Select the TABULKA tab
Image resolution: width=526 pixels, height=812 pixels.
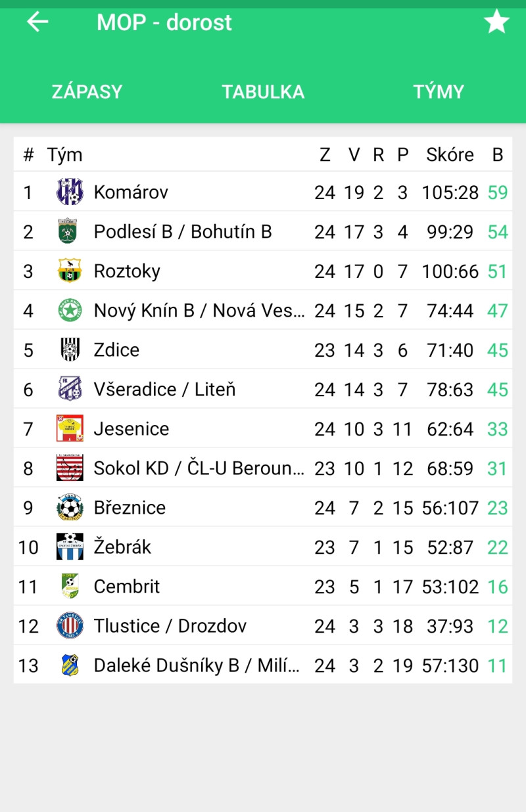[263, 91]
